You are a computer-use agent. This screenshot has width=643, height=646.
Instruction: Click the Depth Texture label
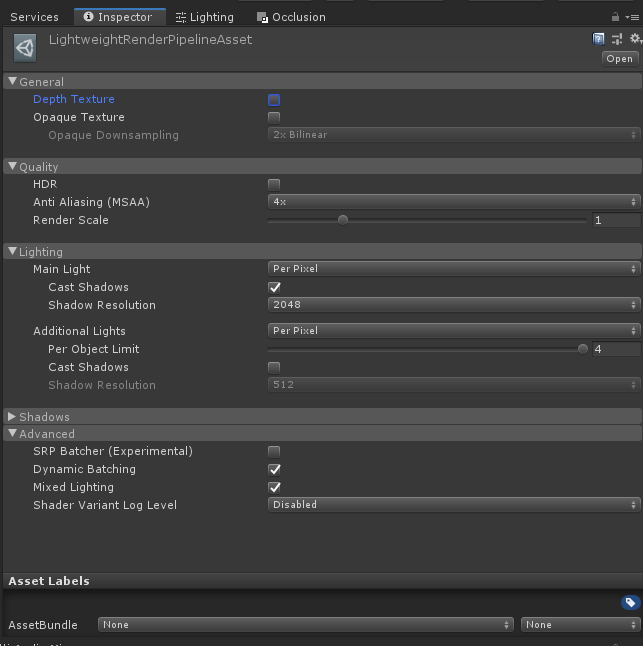click(x=74, y=99)
